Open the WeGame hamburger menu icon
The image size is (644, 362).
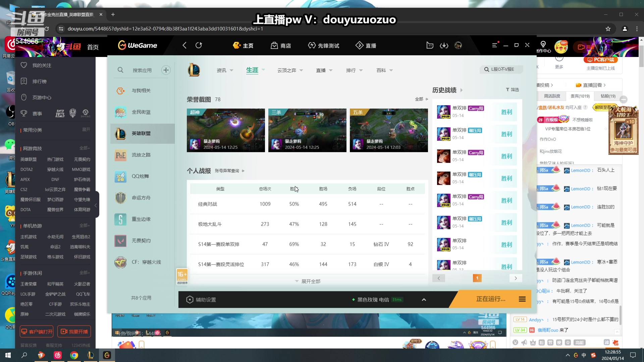[x=494, y=45]
